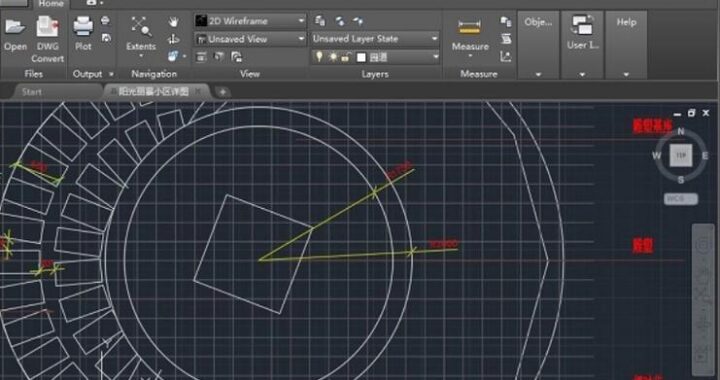Toggle the layer on/off lightbulb
This screenshot has width=720, height=380.
pos(319,57)
